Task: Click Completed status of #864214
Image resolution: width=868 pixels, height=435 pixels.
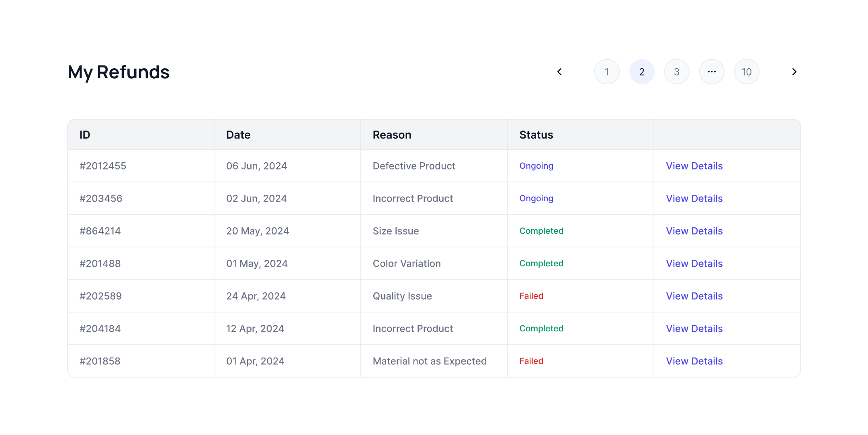Action: point(541,231)
